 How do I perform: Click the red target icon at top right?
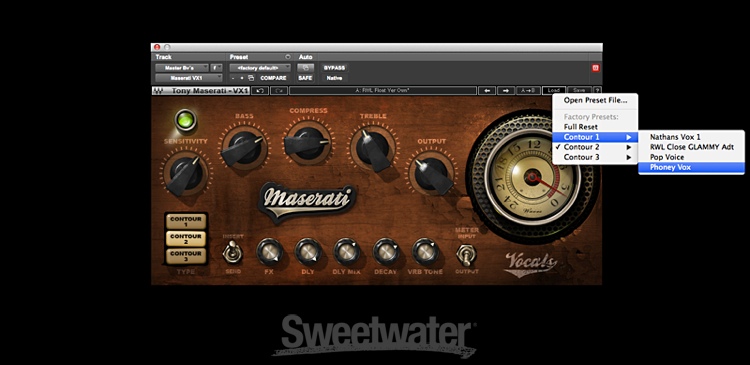point(596,68)
